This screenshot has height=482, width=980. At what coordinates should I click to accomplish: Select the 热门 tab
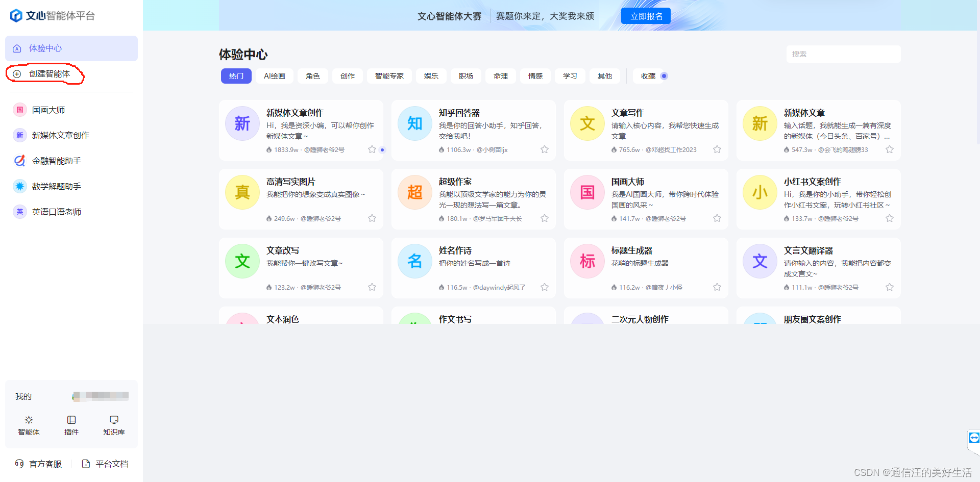tap(236, 76)
